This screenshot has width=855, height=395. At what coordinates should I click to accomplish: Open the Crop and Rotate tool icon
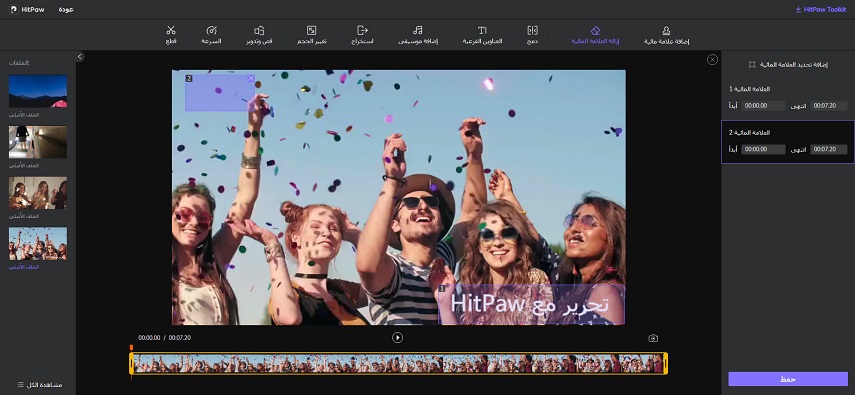pyautogui.click(x=260, y=30)
